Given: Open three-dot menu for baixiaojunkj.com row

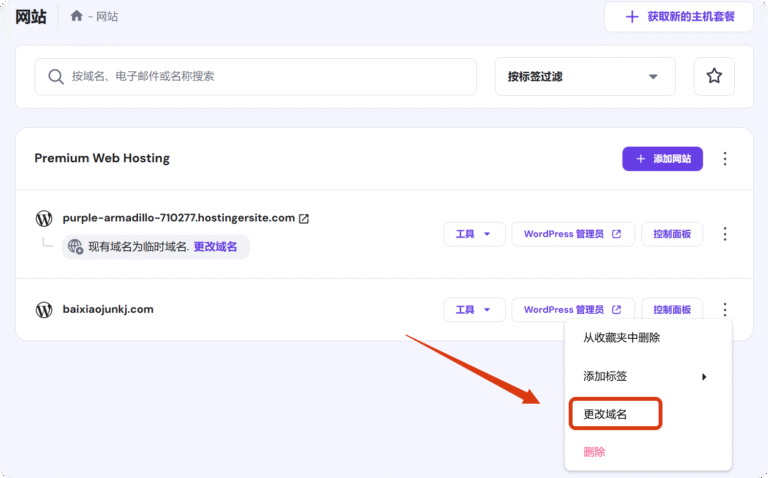Looking at the screenshot, I should [725, 310].
